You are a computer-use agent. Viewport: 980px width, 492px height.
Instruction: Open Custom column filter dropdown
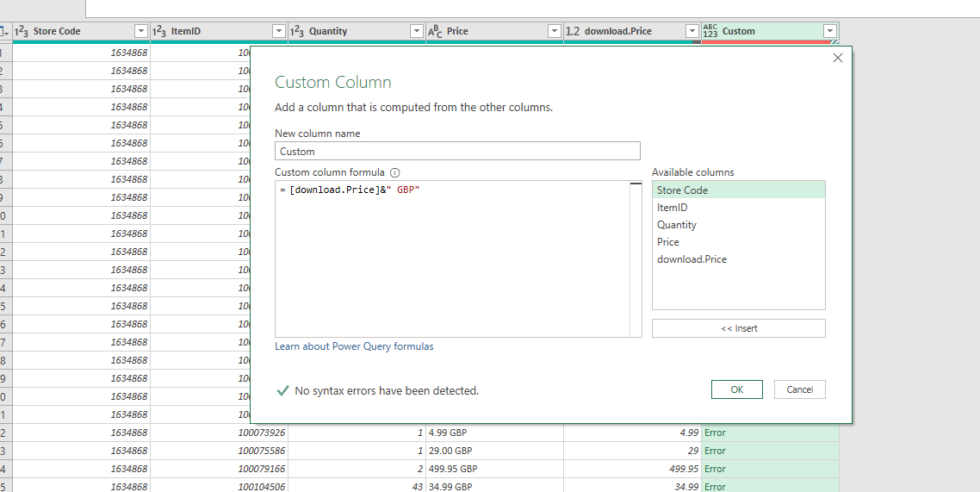(830, 31)
